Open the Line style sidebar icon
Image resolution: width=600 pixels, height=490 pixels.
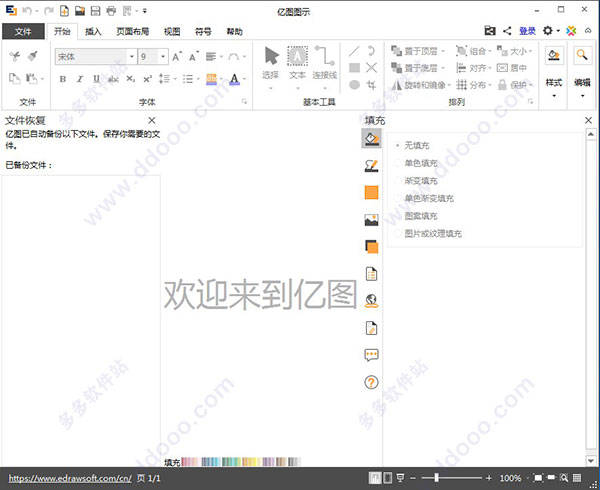371,166
